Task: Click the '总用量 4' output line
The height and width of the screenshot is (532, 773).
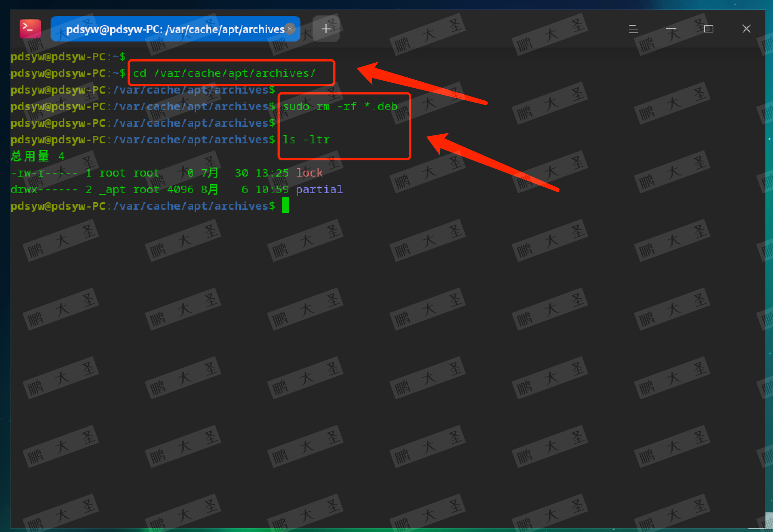Action: pyautogui.click(x=38, y=156)
